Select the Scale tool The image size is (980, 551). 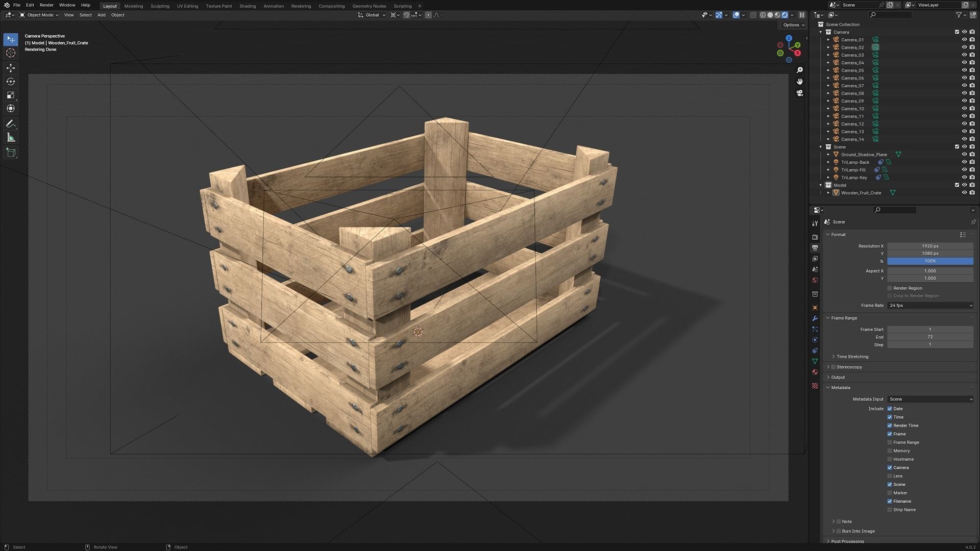coord(11,95)
